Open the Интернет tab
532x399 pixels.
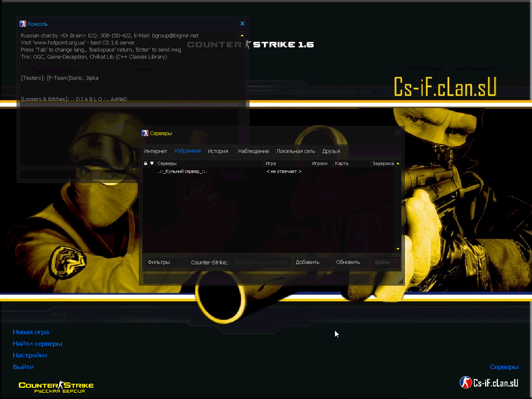(x=155, y=151)
